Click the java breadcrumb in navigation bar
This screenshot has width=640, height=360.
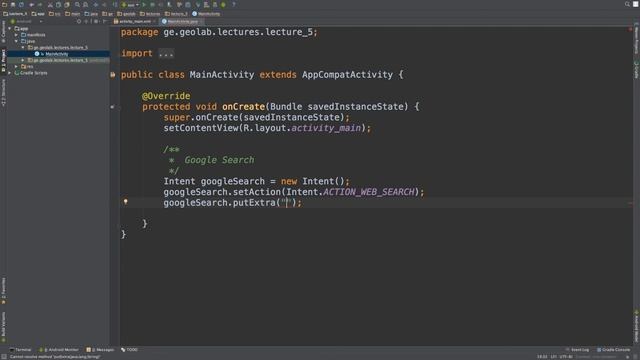[91, 14]
